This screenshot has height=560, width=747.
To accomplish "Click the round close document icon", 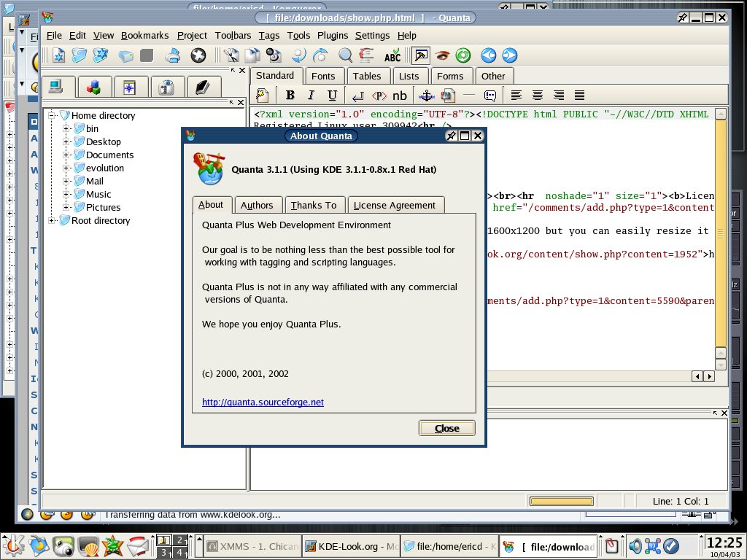I will click(198, 55).
